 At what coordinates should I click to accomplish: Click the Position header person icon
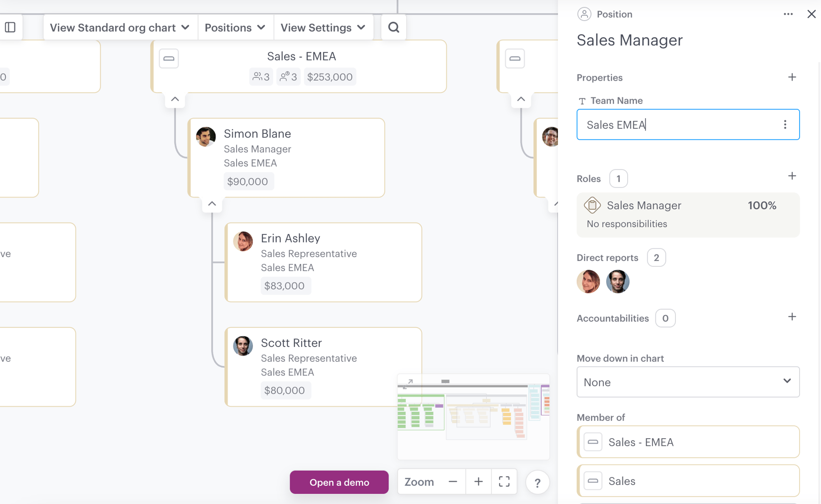[x=584, y=14]
